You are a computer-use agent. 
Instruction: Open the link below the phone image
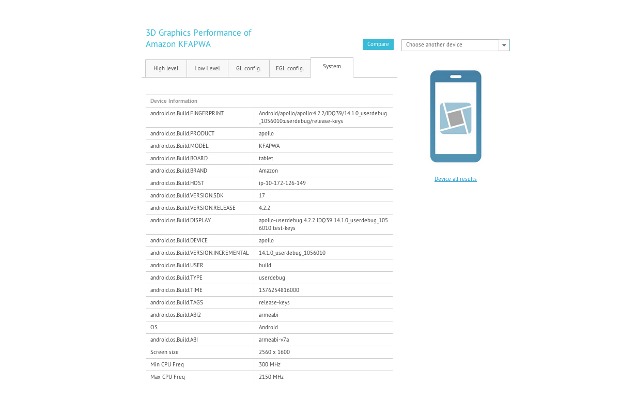(456, 179)
